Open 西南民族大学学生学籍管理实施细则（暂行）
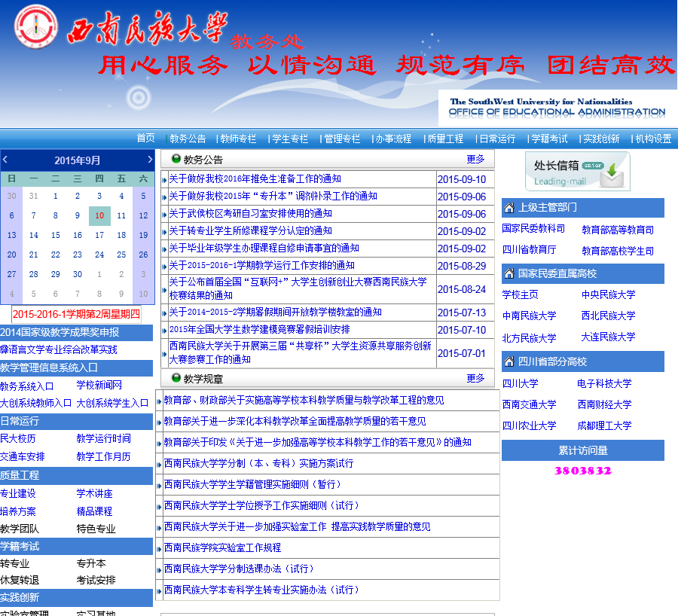Image resolution: width=678 pixels, height=616 pixels. [x=252, y=484]
